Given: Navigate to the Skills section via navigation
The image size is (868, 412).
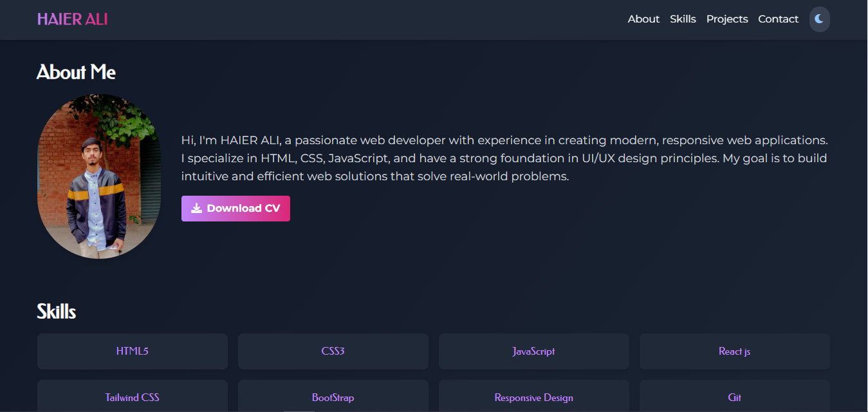Looking at the screenshot, I should click(682, 19).
